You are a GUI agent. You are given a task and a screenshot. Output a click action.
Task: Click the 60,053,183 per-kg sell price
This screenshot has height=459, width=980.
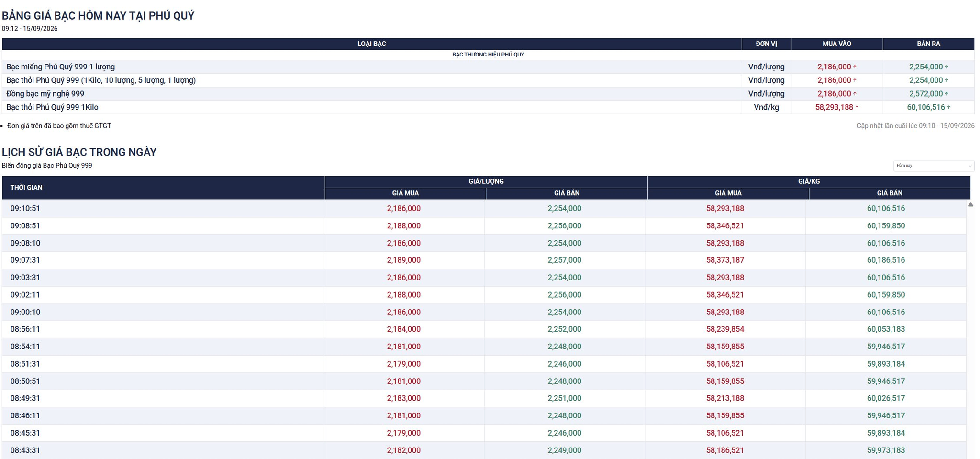(886, 329)
